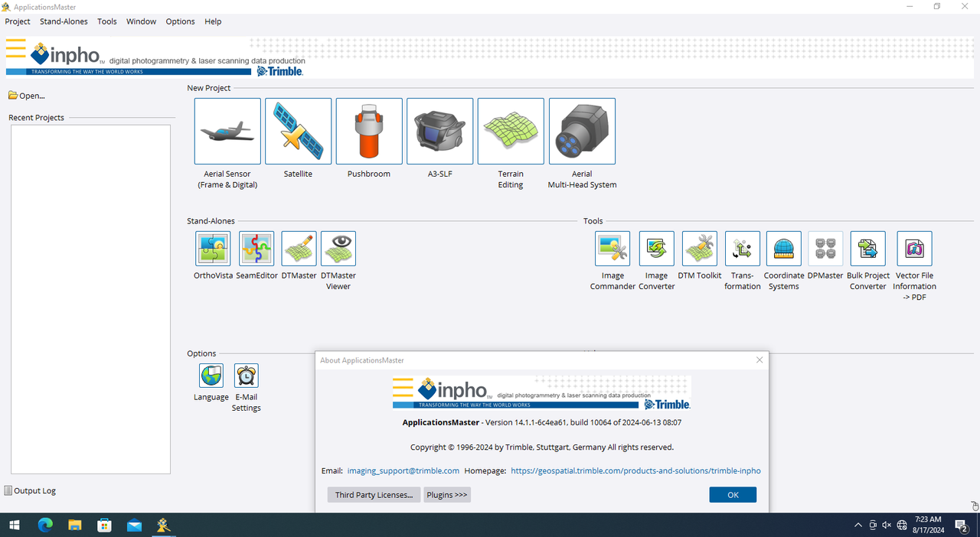980x537 pixels.
Task: Start an Aerial Multi-Head System project
Action: pos(582,131)
